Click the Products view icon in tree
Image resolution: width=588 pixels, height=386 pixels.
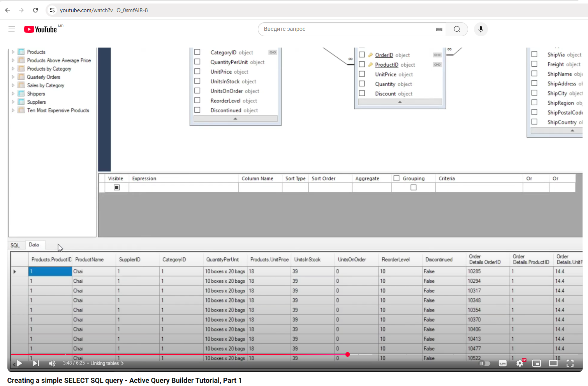21,52
